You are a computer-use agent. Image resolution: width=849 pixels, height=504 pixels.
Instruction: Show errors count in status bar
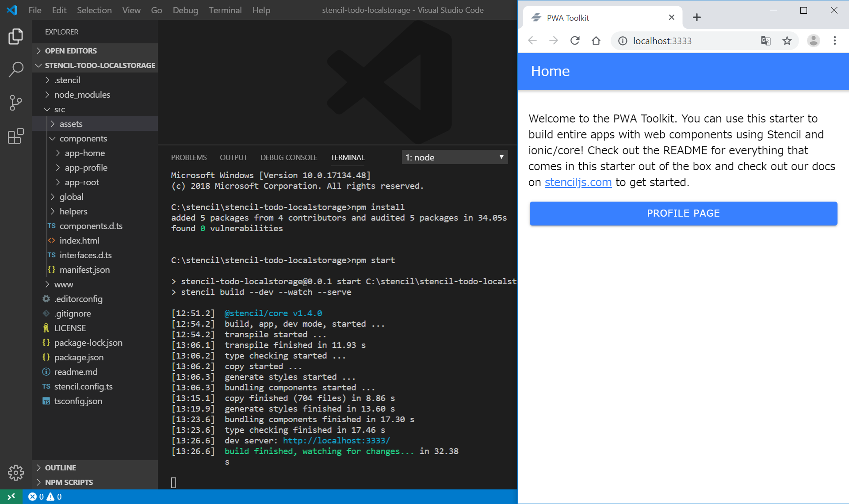(36, 496)
